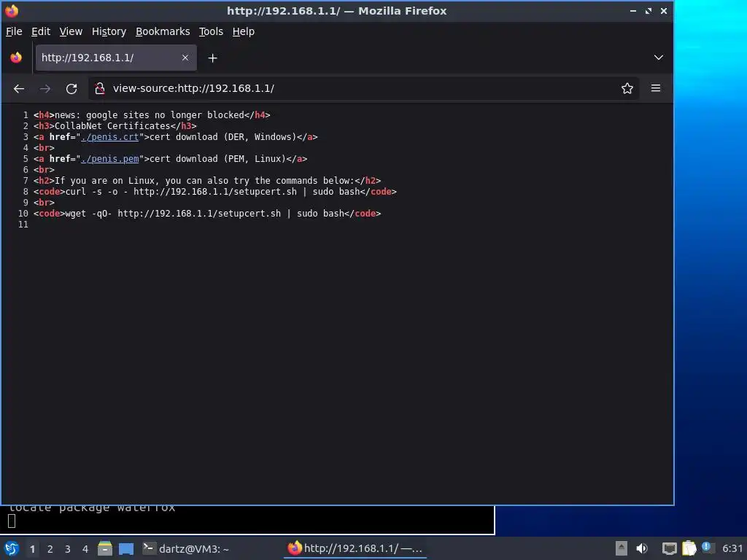Click 'news: google sites no longer blocked'

pyautogui.click(x=149, y=115)
